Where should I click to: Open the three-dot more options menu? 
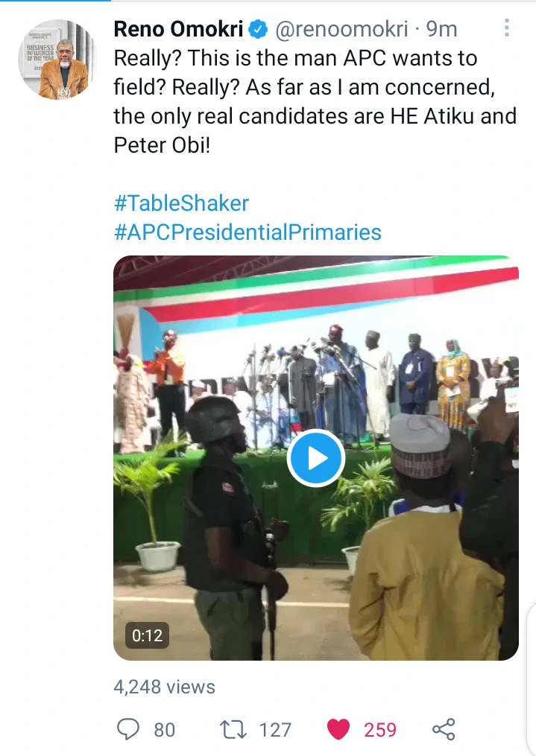coord(507,28)
